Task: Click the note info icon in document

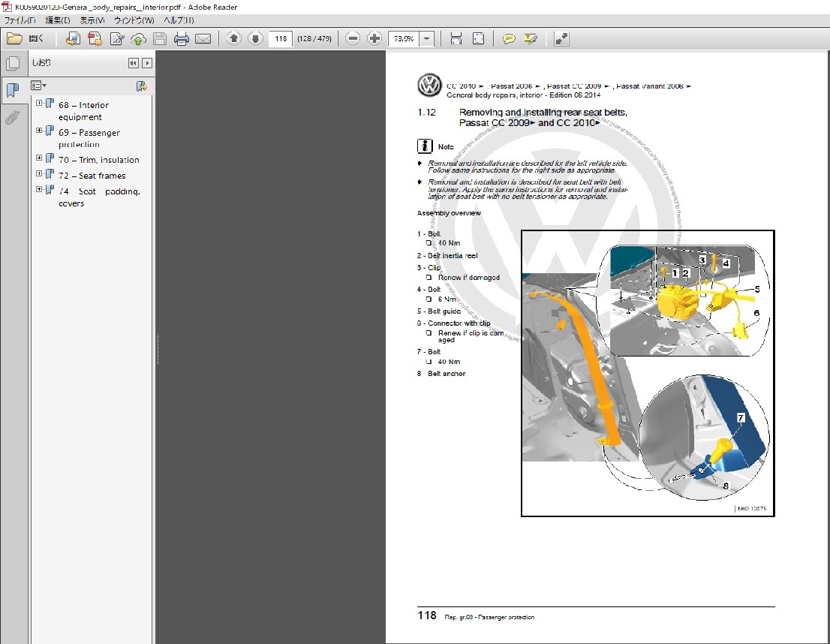Action: [x=425, y=146]
